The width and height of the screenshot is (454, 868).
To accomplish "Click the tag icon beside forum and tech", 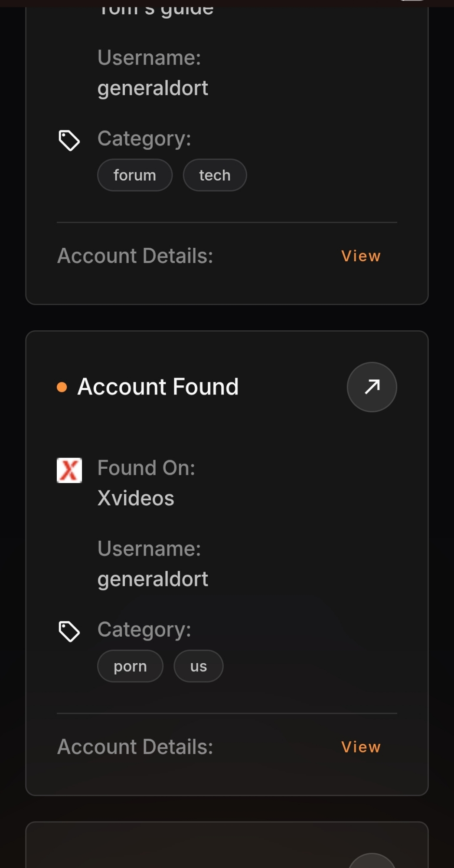I will [x=69, y=140].
